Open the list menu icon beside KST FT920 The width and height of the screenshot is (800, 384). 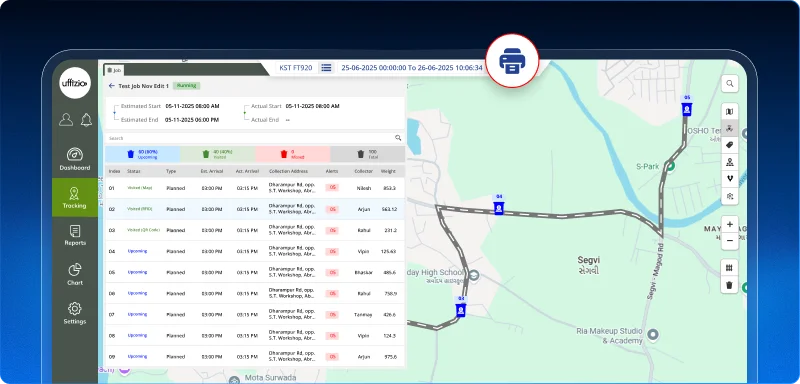[x=327, y=68]
